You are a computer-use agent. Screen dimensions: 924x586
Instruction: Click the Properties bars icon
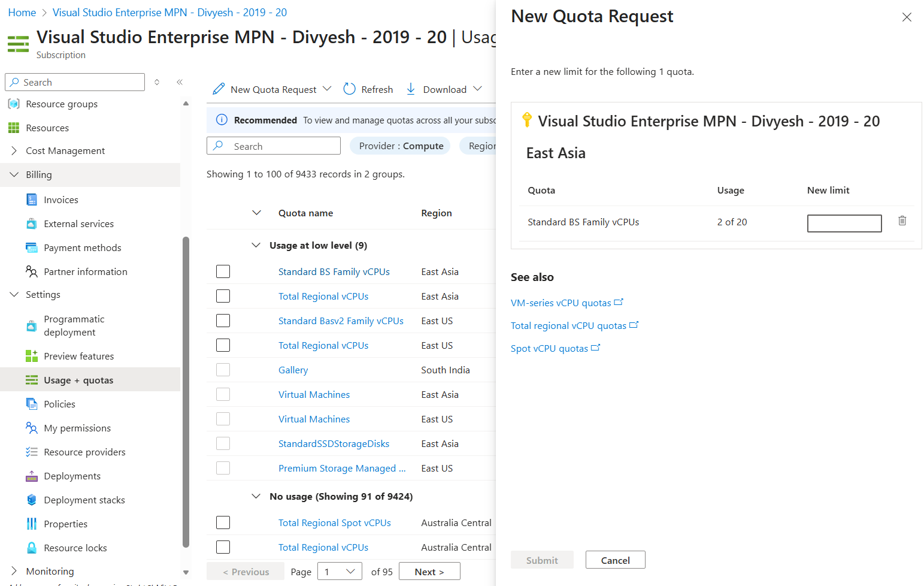pyautogui.click(x=32, y=524)
